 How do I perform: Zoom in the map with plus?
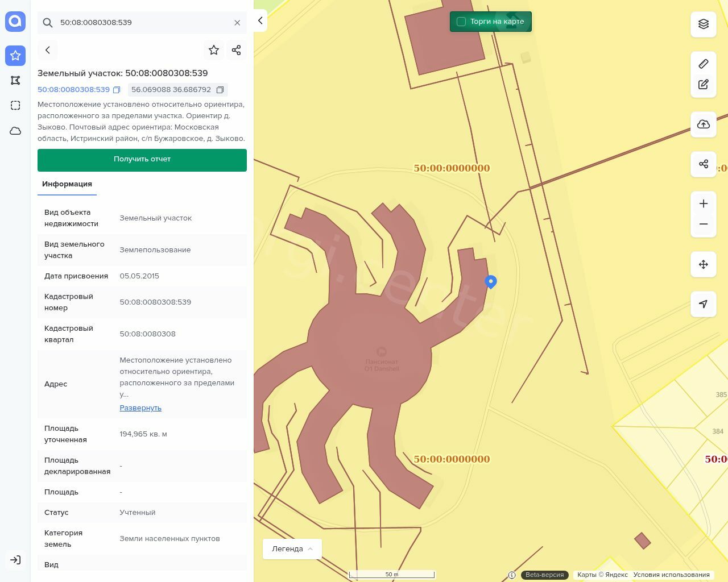tap(704, 203)
